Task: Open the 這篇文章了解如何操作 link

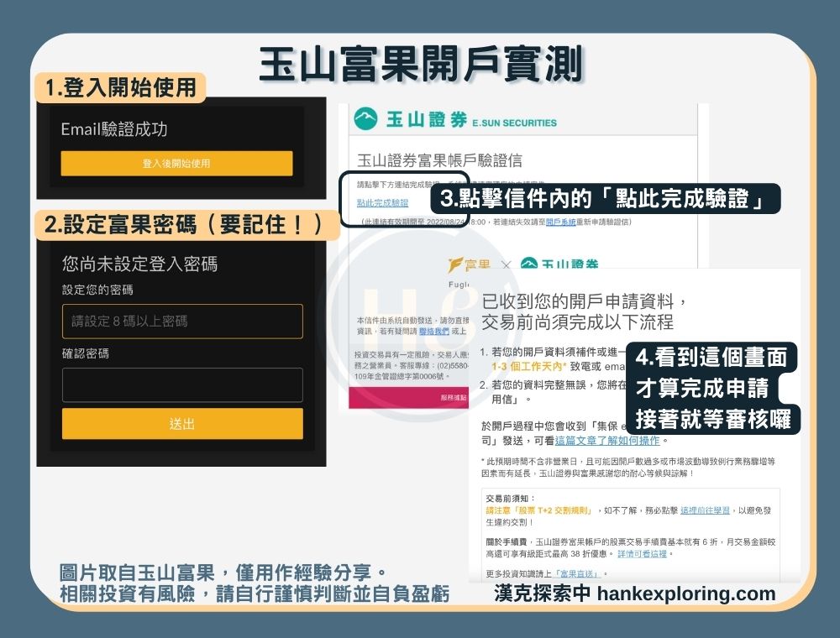Action: pyautogui.click(x=607, y=441)
